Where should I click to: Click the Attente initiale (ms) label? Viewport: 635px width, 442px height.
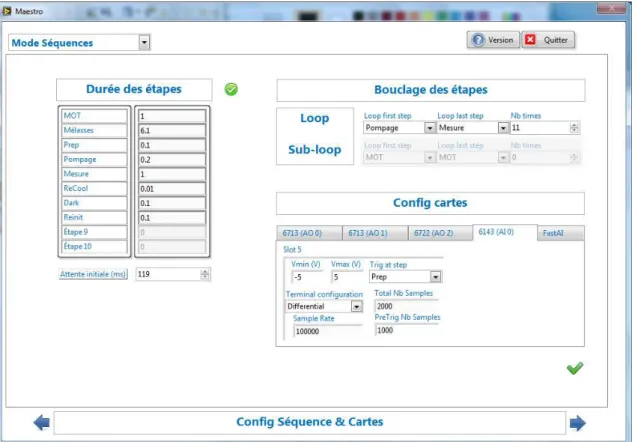coord(93,274)
